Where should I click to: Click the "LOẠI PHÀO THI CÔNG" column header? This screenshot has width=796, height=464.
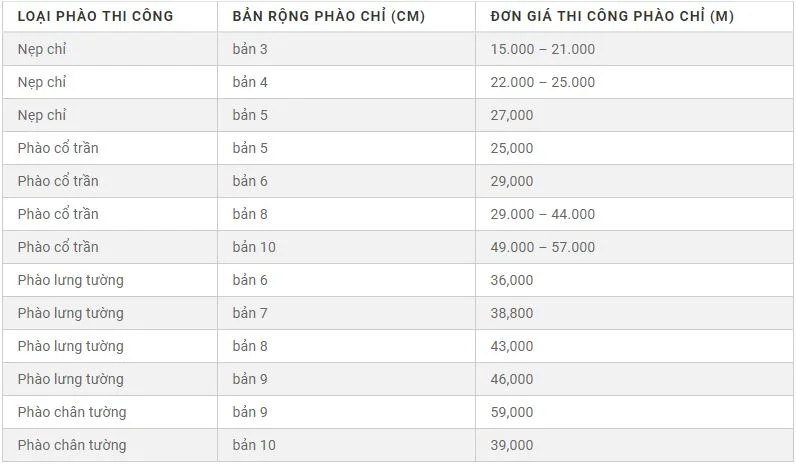[95, 16]
